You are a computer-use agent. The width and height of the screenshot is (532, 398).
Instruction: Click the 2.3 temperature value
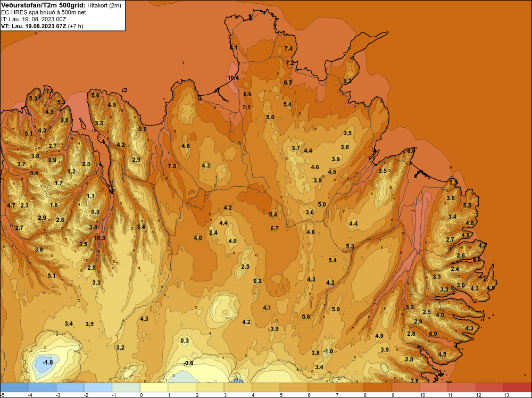[24, 205]
